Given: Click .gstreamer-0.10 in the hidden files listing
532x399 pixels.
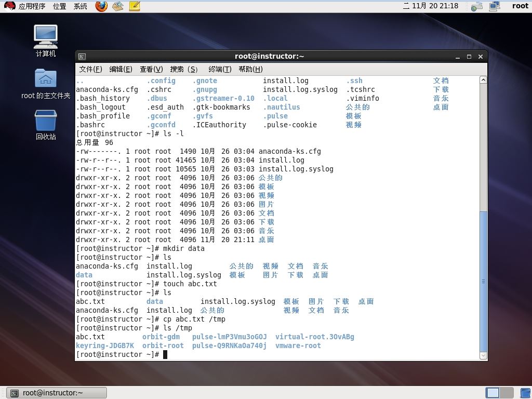Looking at the screenshot, I should pyautogui.click(x=223, y=98).
